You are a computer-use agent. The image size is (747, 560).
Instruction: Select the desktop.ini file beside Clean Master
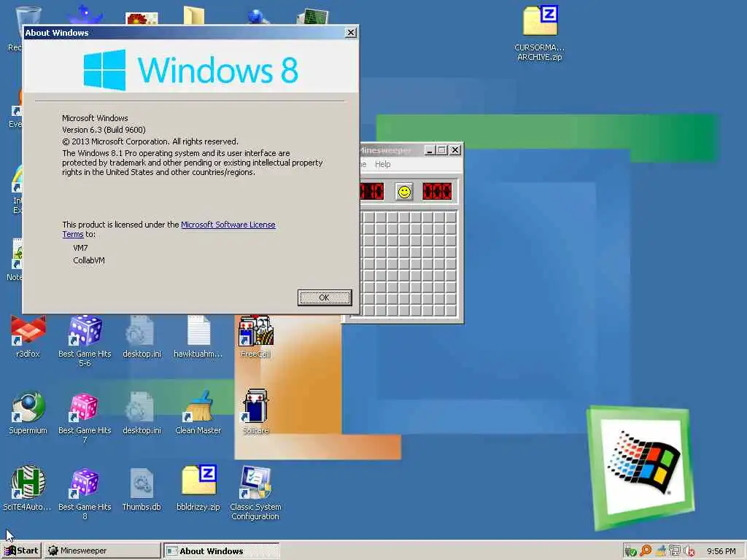142,413
